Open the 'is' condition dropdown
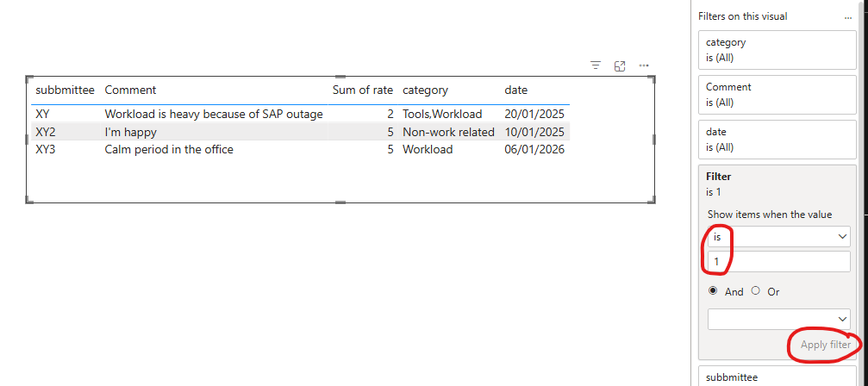 [779, 237]
